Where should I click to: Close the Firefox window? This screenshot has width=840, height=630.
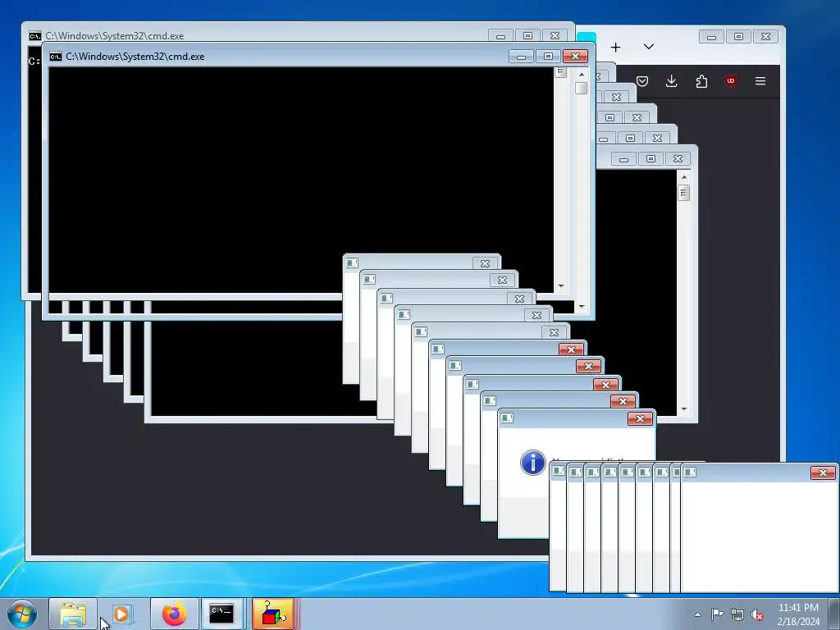765,36
